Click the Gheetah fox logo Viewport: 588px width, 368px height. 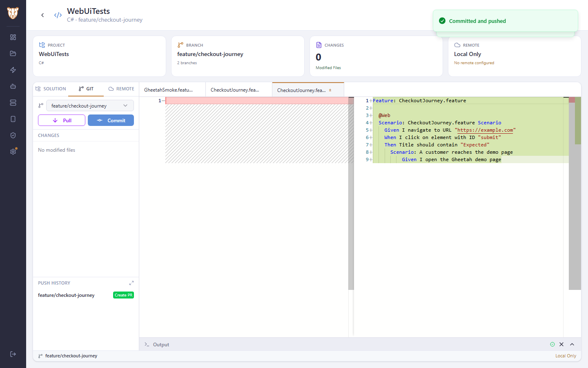(13, 13)
